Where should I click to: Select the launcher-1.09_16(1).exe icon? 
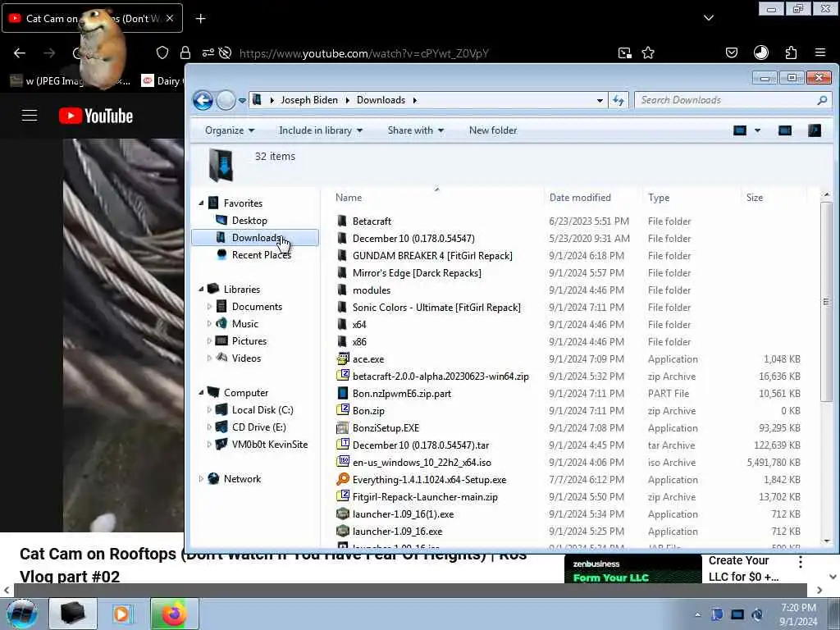(342, 514)
